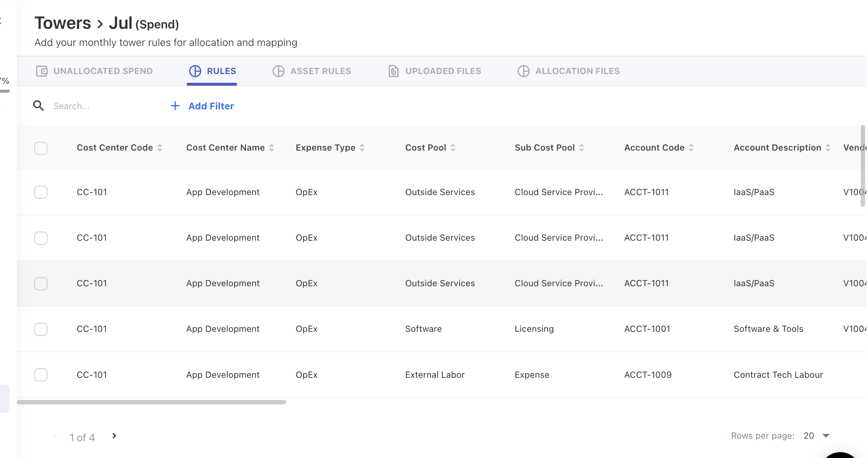Select the Software Licensing row checkbox
This screenshot has width=868, height=458.
[x=41, y=329]
